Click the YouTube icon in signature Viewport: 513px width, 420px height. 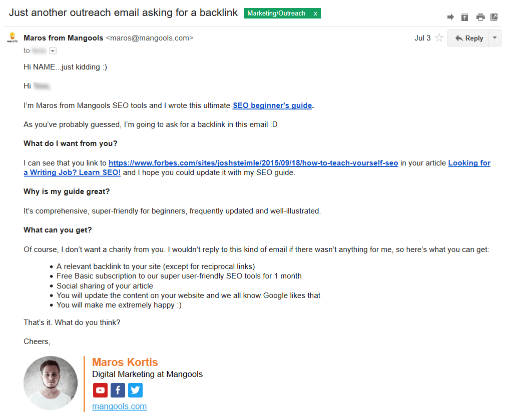coord(100,390)
